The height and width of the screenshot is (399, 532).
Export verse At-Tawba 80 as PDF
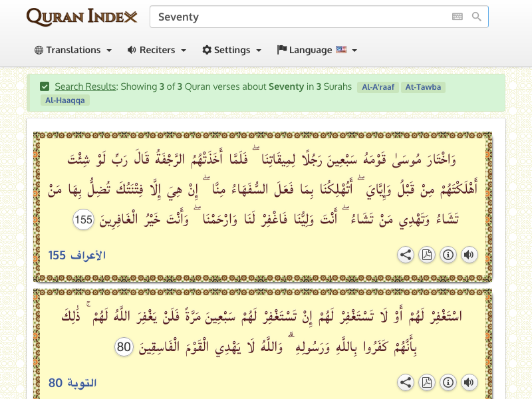pyautogui.click(x=427, y=382)
